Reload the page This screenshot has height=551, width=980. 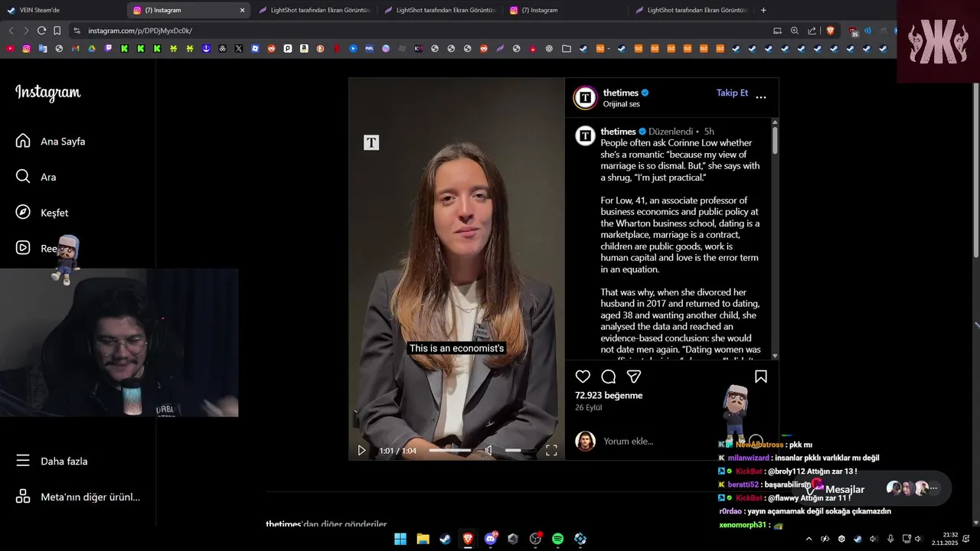pos(41,31)
